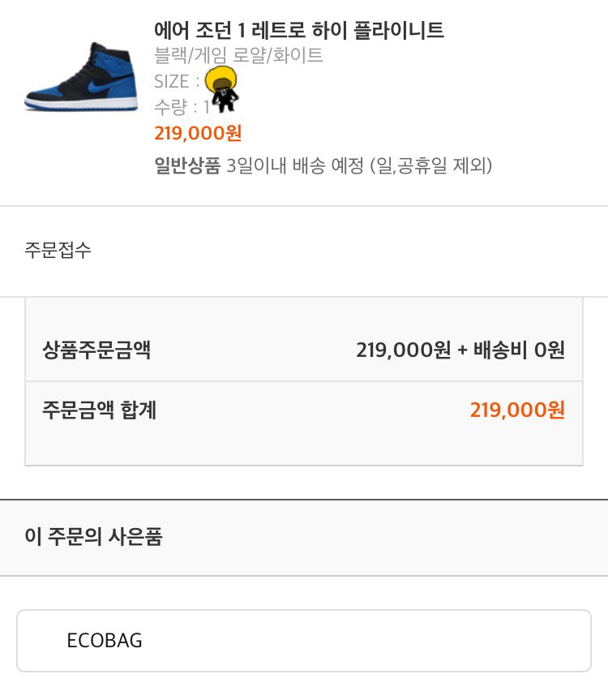Click the 3일이내 배송 예정 delivery text
The image size is (608, 700).
(295, 166)
